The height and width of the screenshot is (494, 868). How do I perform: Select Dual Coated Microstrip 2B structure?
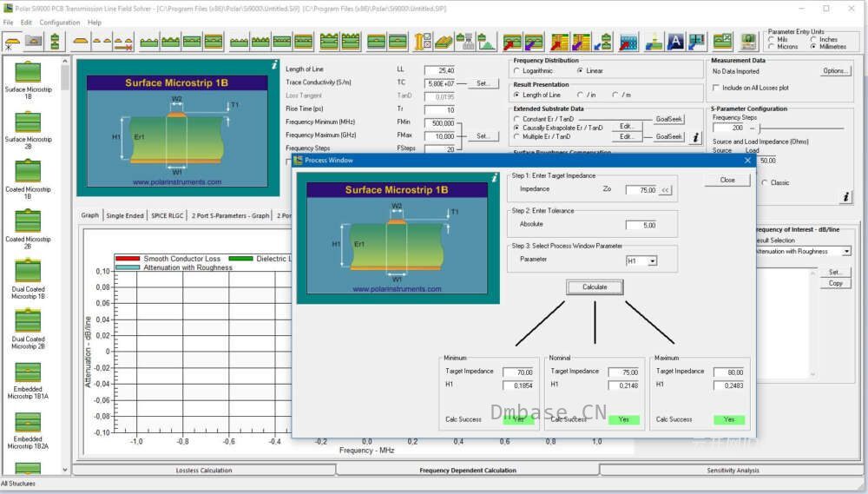pyautogui.click(x=28, y=330)
